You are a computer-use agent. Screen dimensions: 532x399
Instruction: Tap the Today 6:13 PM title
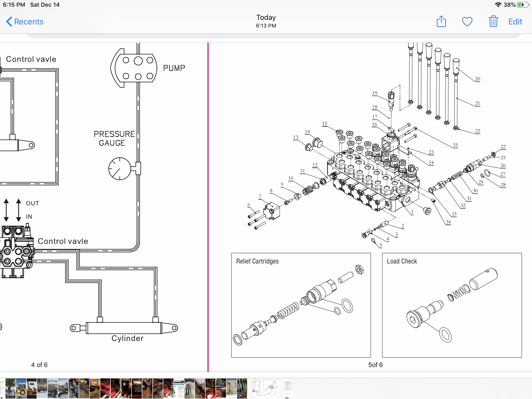pos(266,21)
